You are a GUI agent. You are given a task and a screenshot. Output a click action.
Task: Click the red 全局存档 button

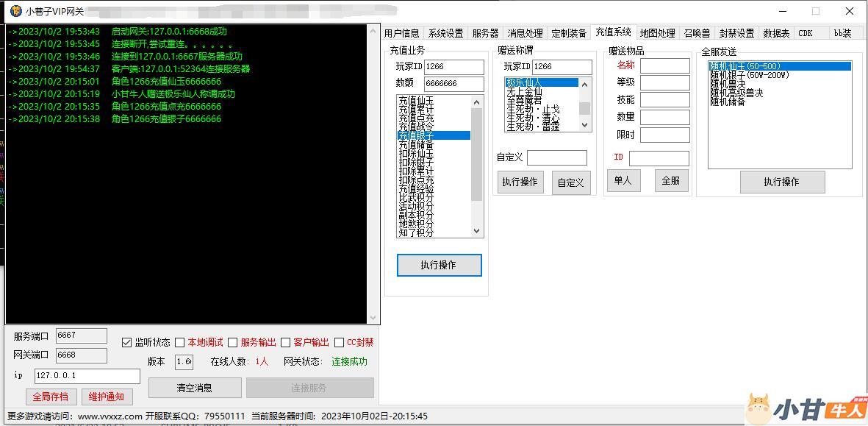click(x=51, y=397)
